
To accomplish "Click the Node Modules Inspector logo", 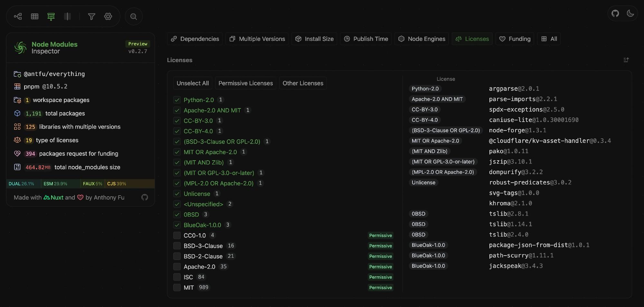I will point(21,48).
